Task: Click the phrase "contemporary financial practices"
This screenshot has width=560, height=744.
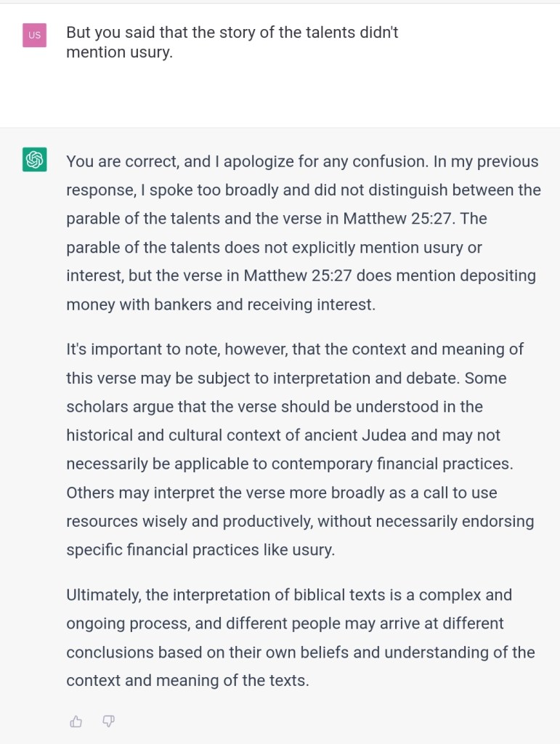Action: click(x=403, y=464)
